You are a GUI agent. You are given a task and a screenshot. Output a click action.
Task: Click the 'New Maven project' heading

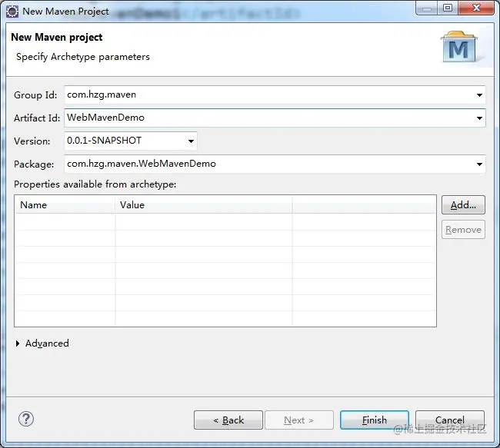(57, 38)
